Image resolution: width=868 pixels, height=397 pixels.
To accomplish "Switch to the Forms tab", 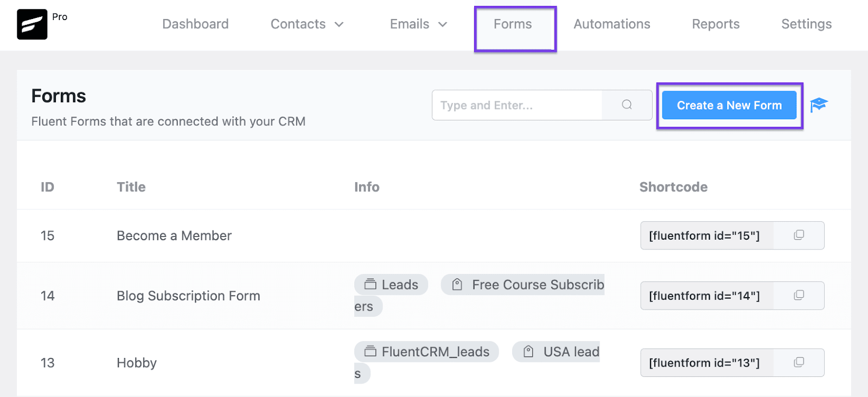I will click(513, 24).
